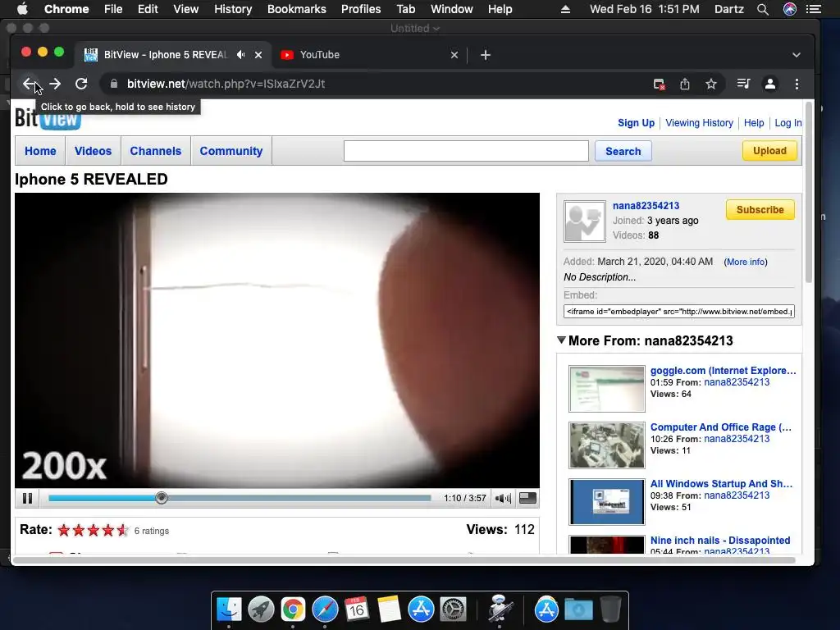
Task: Switch to the YouTube tab
Action: pos(370,55)
